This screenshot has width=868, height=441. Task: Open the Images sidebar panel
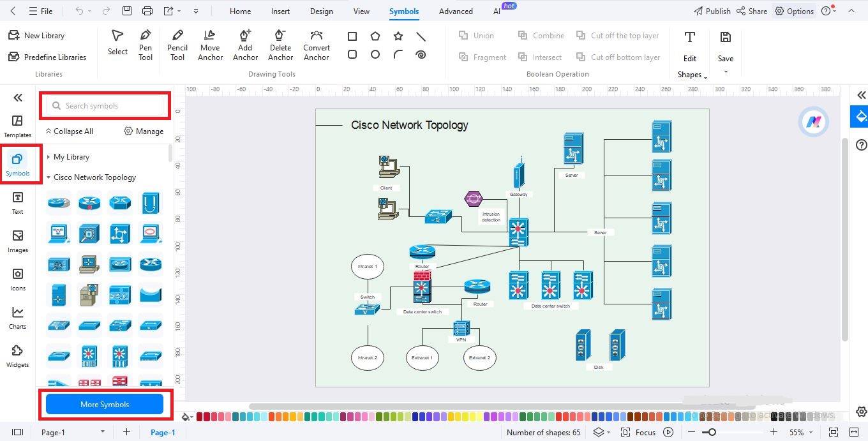[x=17, y=241]
